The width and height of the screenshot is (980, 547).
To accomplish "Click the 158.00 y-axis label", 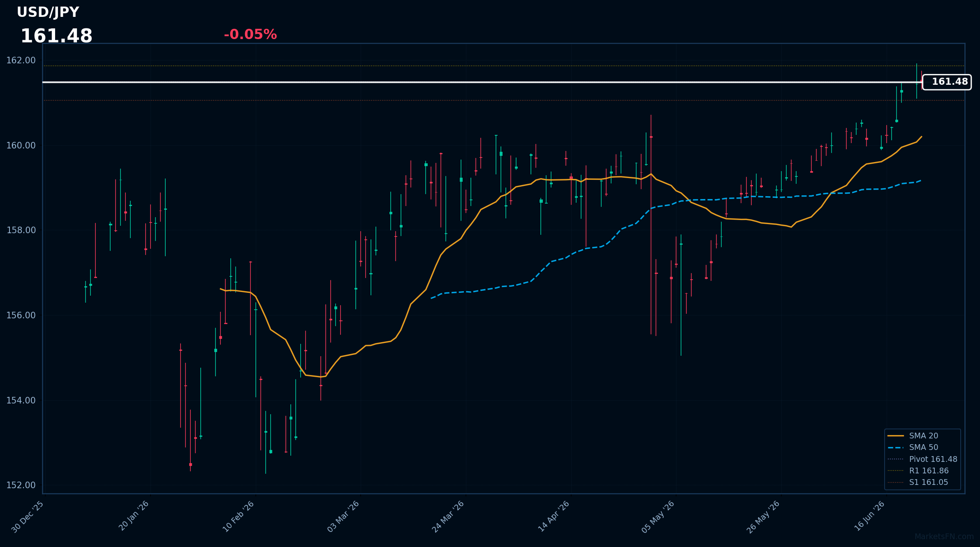I will click(21, 230).
